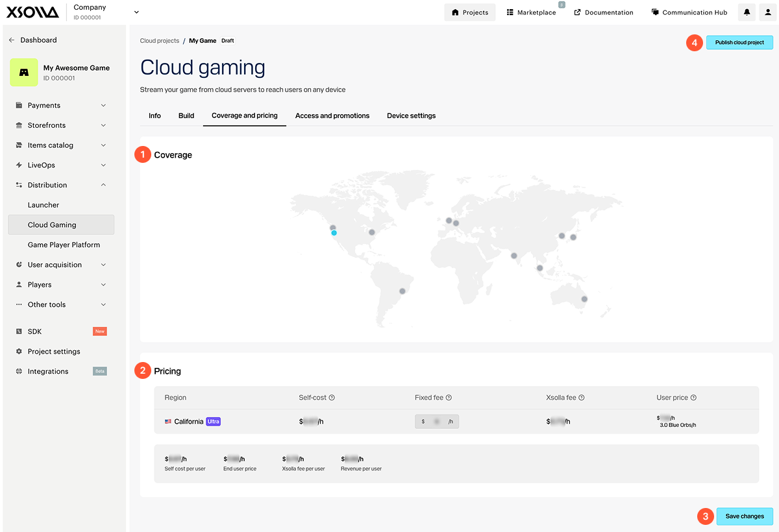Click the Australia server dot on map
This screenshot has width=779, height=532.
coord(584,299)
